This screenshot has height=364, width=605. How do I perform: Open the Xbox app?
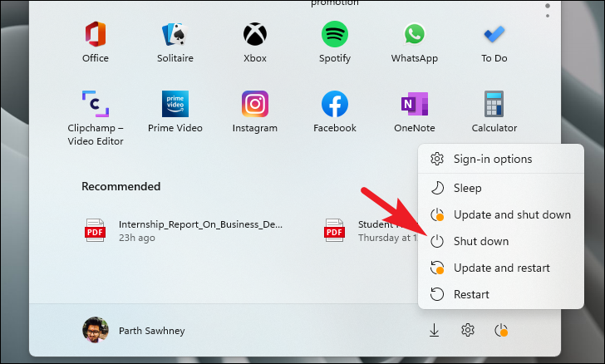(255, 42)
